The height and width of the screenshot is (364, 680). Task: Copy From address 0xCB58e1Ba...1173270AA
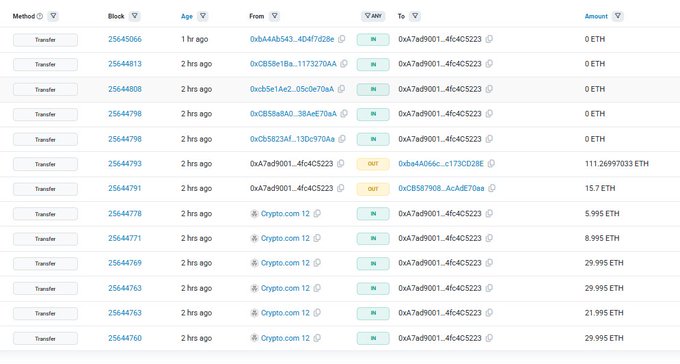[x=344, y=64]
